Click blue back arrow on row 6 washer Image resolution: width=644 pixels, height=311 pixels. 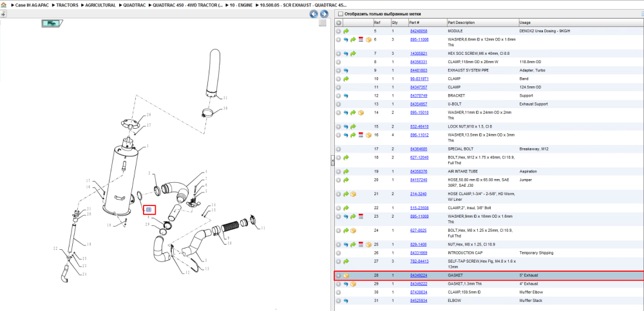[346, 39]
